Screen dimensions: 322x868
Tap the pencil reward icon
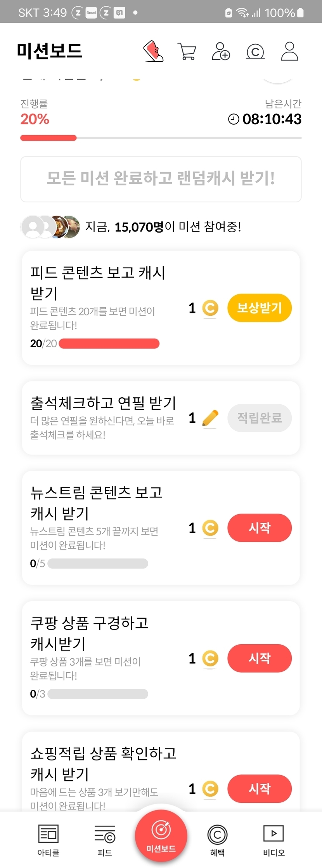coord(210,418)
